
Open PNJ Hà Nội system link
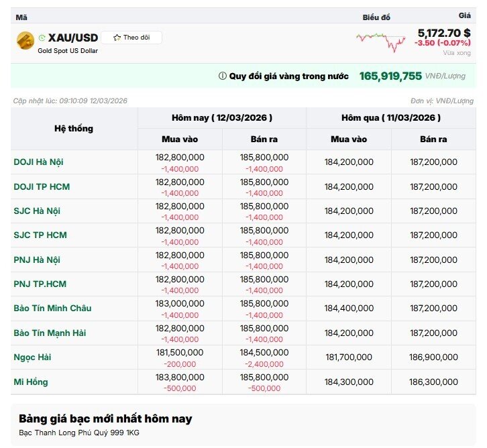pos(37,260)
